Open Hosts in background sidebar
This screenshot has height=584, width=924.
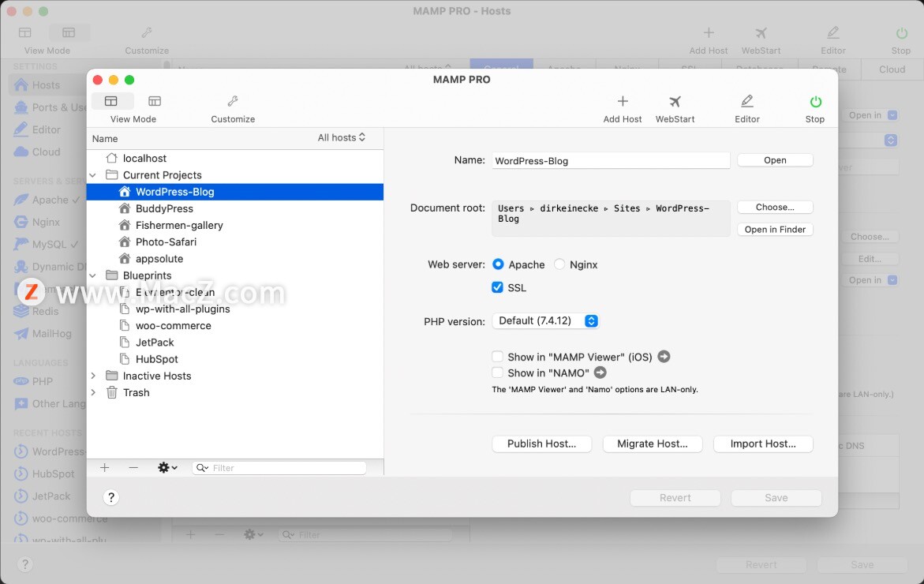point(46,85)
